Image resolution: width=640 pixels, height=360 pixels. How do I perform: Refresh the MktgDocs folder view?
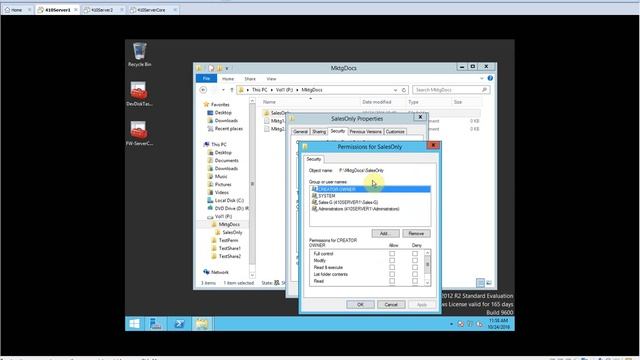(x=404, y=90)
